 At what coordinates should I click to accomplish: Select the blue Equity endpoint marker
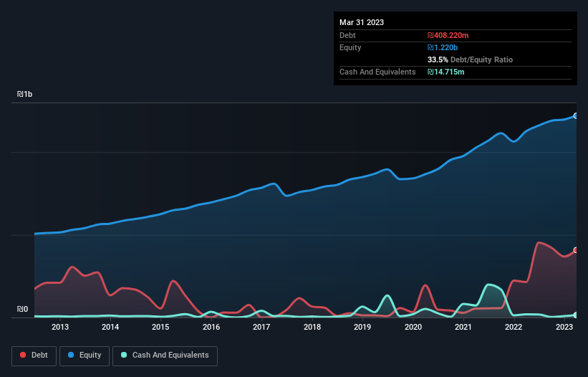[x=576, y=116]
